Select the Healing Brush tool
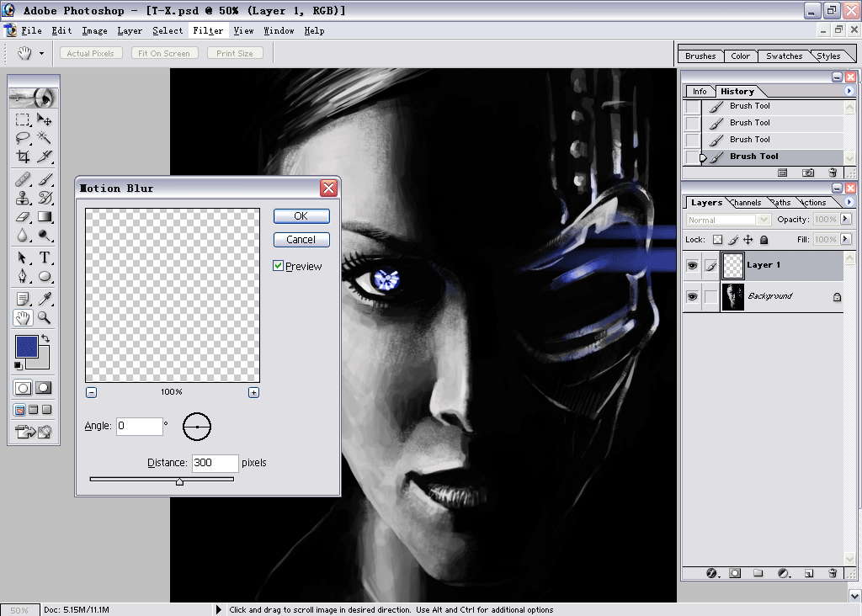862x616 pixels. tap(23, 179)
